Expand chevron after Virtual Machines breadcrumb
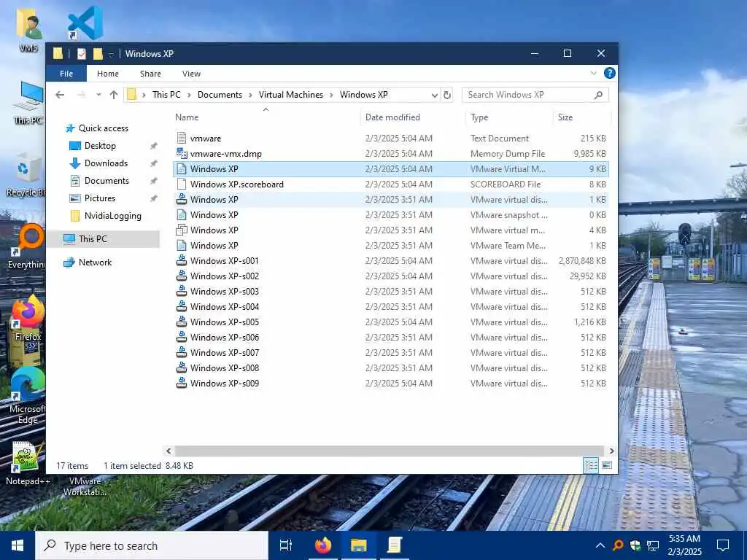Viewport: 747px width, 560px height. point(332,95)
